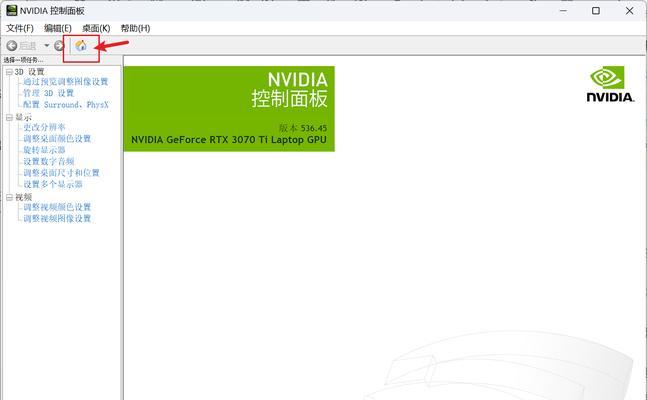The height and width of the screenshot is (400, 647).
Task: Open 调整桌面颜色设置 link
Action: coord(57,139)
